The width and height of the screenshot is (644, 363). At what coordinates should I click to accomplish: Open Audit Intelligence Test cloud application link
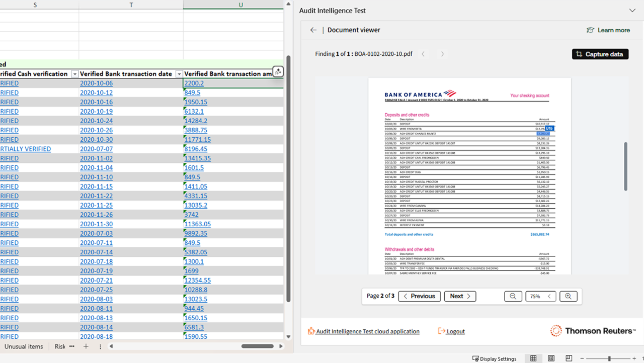click(x=367, y=331)
